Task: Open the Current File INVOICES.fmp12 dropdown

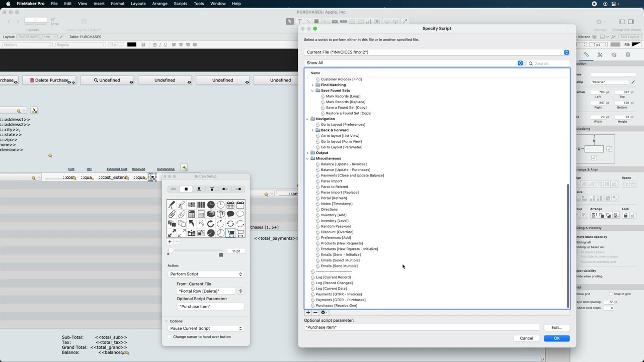Action: [437, 52]
